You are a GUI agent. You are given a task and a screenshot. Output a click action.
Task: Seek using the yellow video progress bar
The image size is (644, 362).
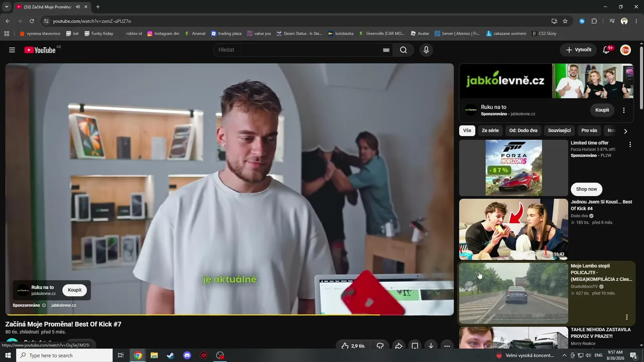[229, 315]
